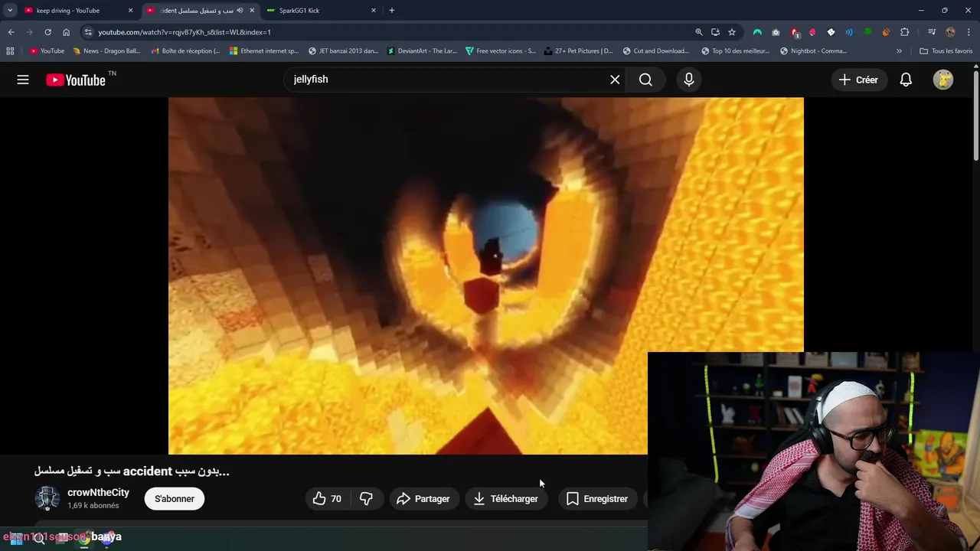Open the YouTube hamburger guide menu
The height and width of the screenshot is (551, 980).
pyautogui.click(x=23, y=80)
